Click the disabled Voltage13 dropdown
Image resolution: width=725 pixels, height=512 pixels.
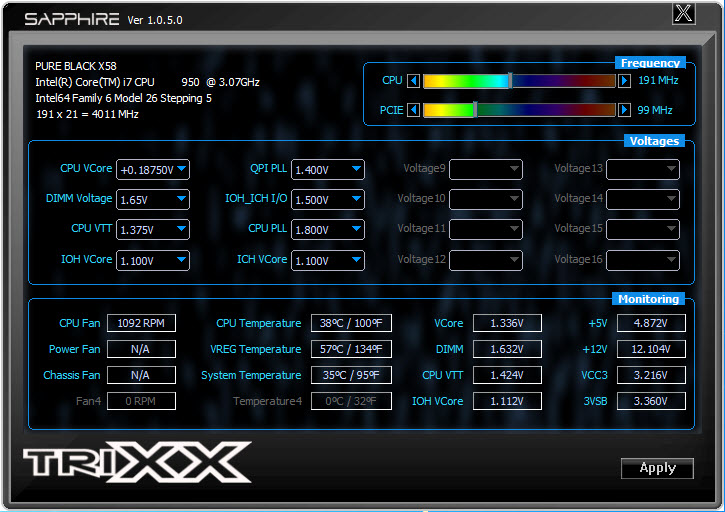pos(643,169)
